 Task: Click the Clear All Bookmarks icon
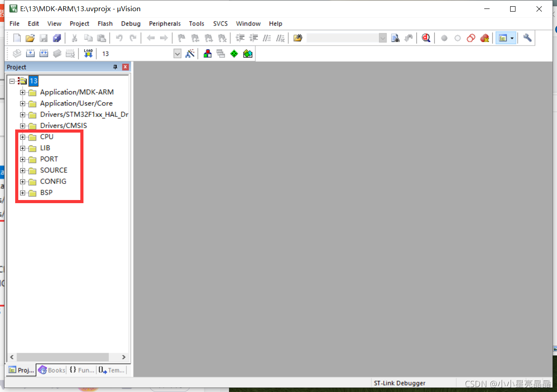tap(222, 38)
